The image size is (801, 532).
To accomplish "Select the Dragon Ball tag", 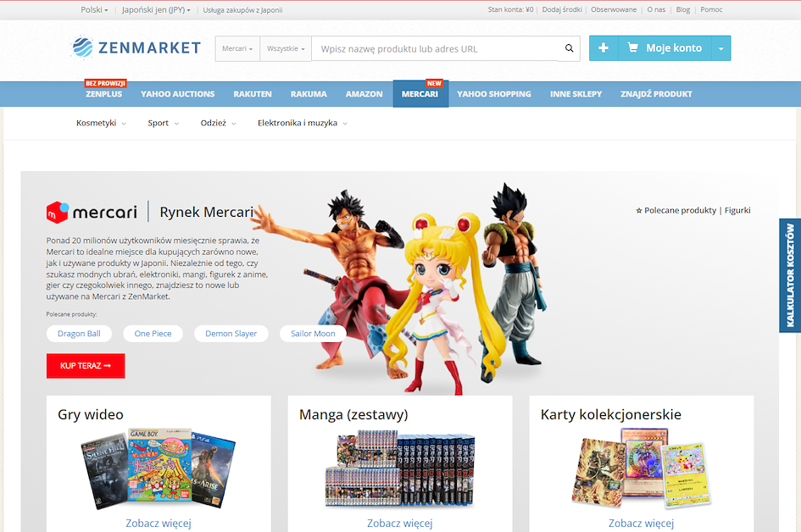I will 79,334.
